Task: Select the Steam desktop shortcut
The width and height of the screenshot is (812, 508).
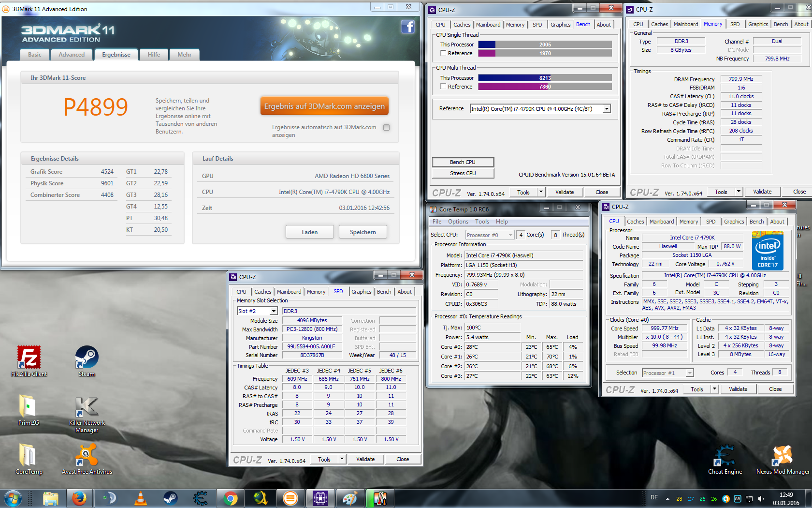Action: coord(87,361)
